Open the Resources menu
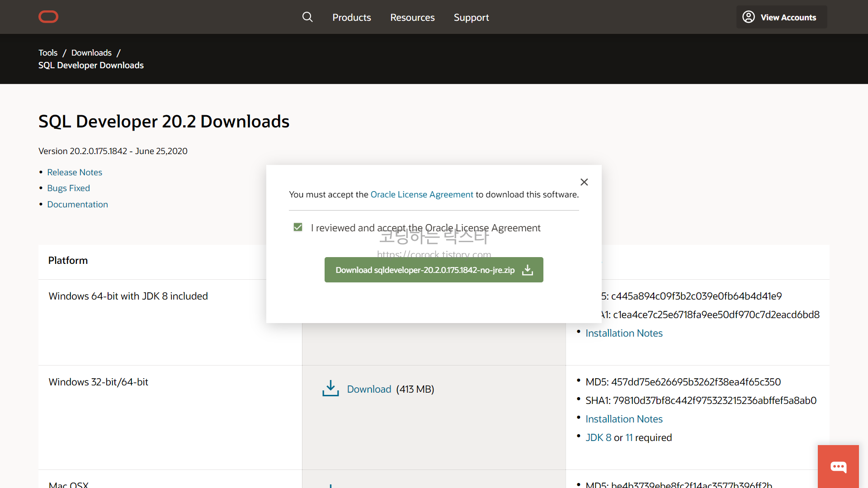Image resolution: width=868 pixels, height=488 pixels. click(412, 17)
